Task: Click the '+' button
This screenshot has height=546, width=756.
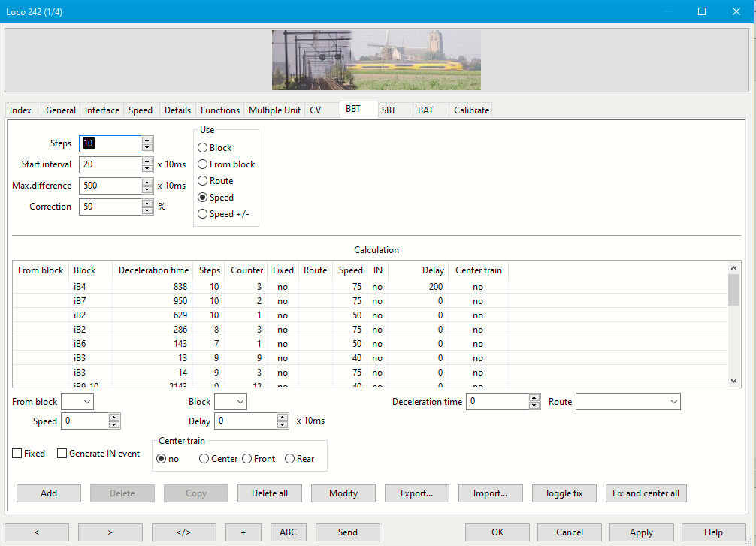Action: (x=243, y=532)
